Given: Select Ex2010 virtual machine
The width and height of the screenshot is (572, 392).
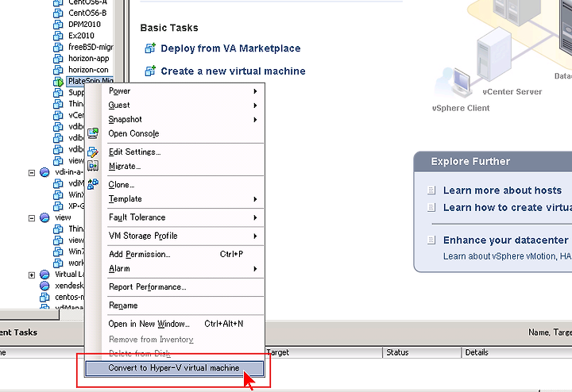Looking at the screenshot, I should tap(81, 36).
